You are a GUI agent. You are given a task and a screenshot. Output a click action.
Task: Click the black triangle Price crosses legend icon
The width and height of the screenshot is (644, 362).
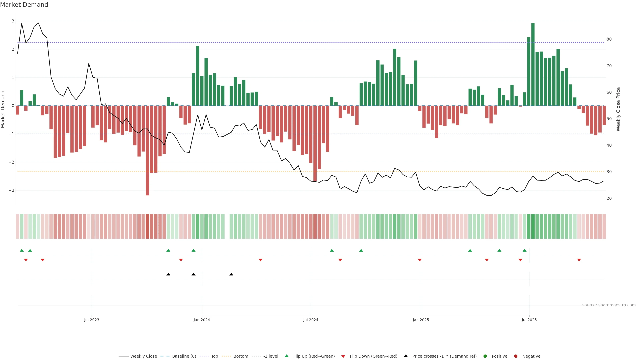point(406,356)
